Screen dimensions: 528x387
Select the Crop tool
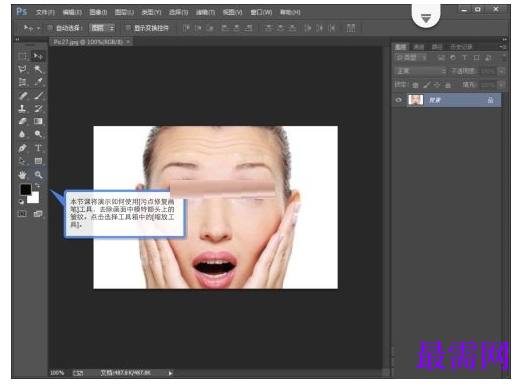click(x=23, y=82)
